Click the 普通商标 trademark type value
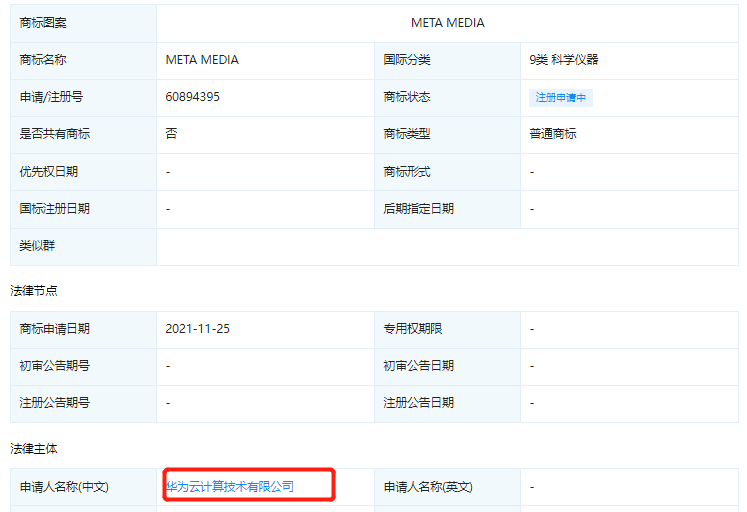This screenshot has width=747, height=512. pyautogui.click(x=553, y=134)
